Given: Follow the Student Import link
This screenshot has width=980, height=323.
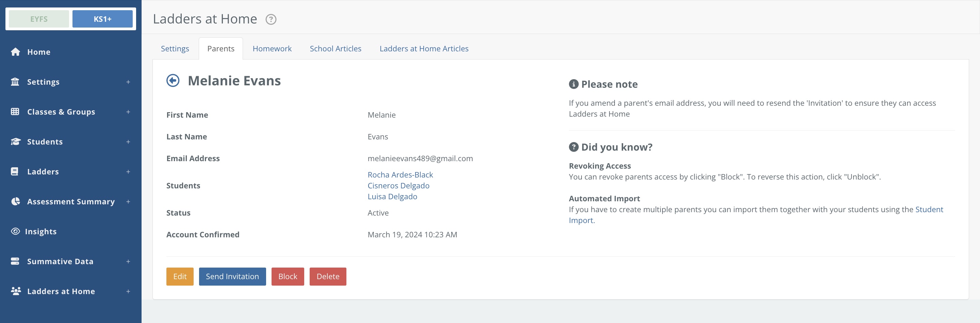Looking at the screenshot, I should coord(929,209).
